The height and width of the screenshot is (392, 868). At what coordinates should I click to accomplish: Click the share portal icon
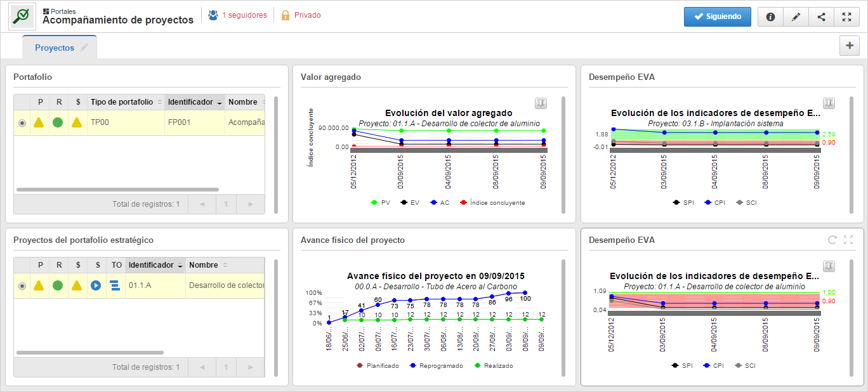821,17
